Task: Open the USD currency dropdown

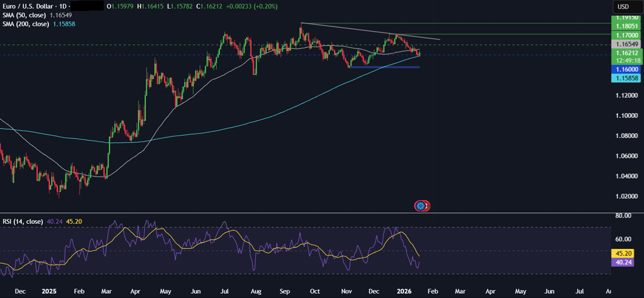Action: 623,7
